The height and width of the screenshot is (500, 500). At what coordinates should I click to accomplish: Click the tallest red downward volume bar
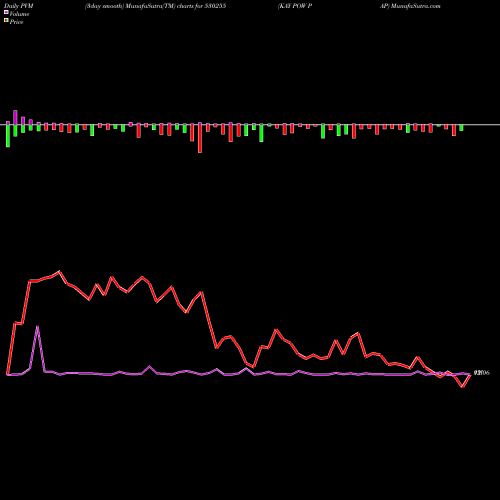[x=200, y=138]
